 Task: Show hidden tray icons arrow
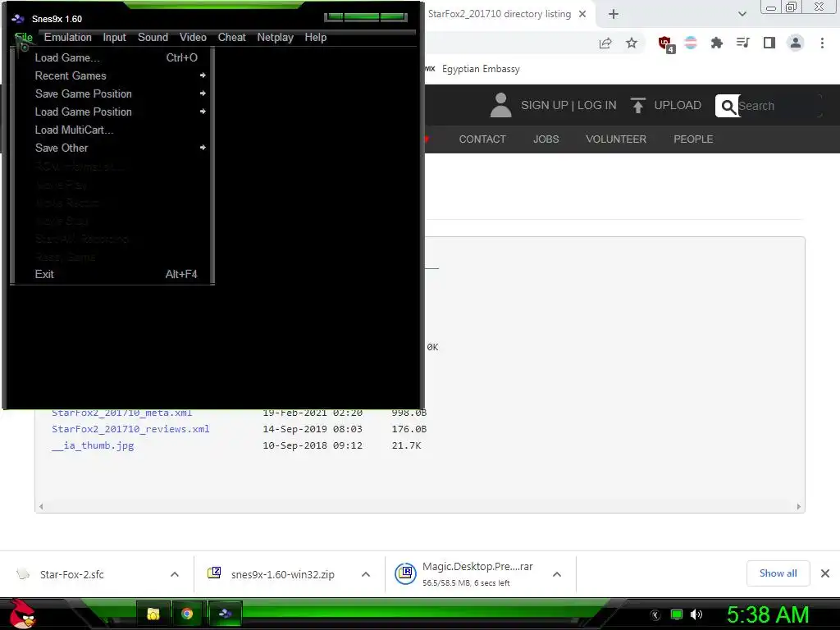coord(655,614)
